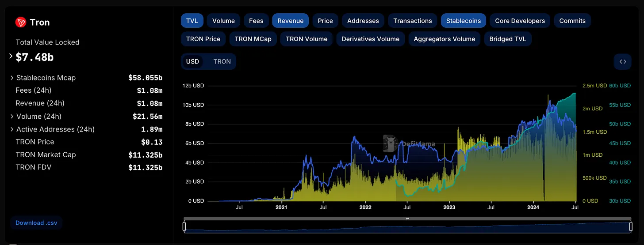644x245 pixels.
Task: Expand the Stablecoins Mcap row
Action: [12, 78]
